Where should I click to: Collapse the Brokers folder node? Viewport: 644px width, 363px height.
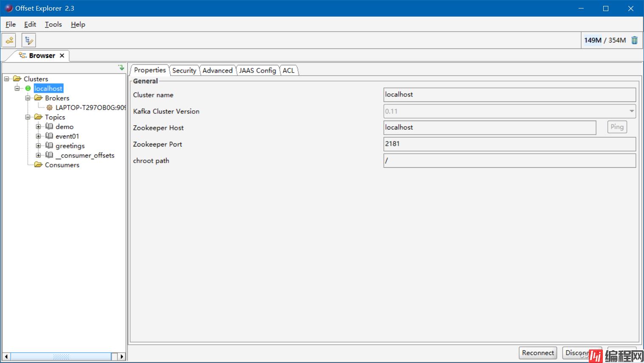click(x=28, y=98)
